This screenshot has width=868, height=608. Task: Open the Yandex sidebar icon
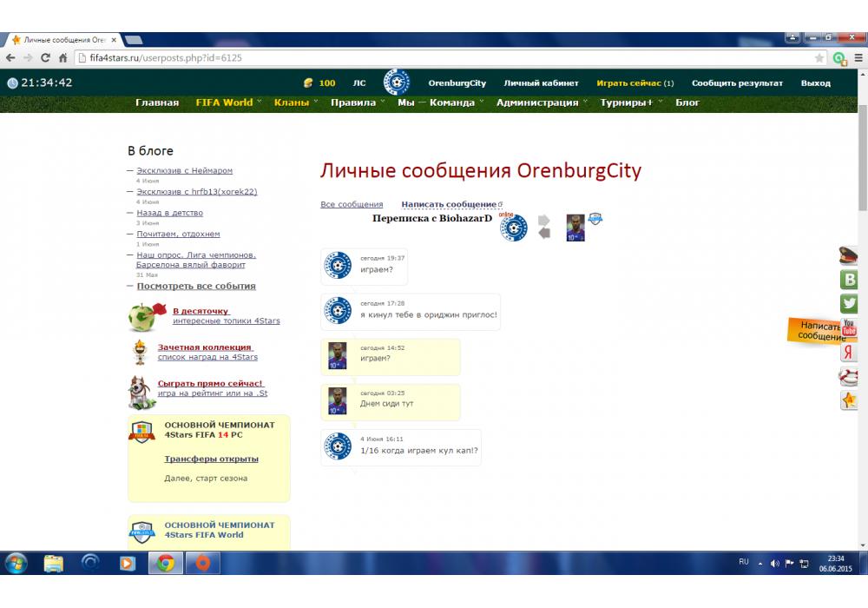coord(849,352)
